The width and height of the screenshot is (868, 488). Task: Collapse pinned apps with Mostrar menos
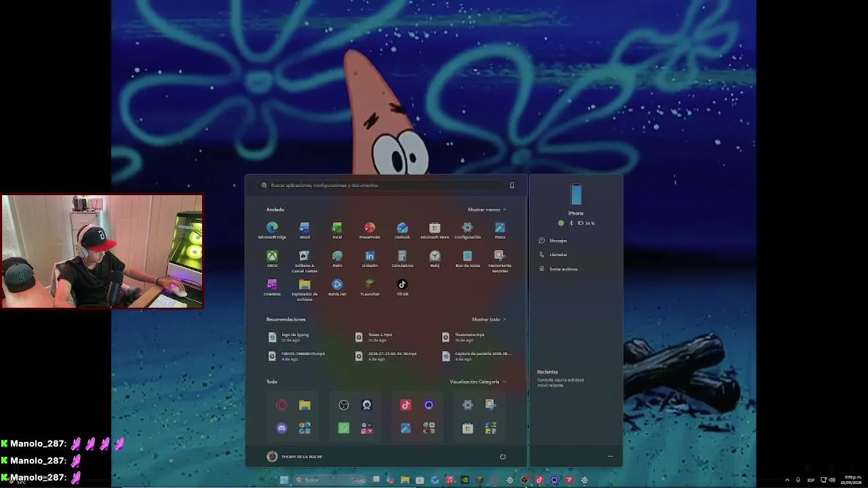487,209
